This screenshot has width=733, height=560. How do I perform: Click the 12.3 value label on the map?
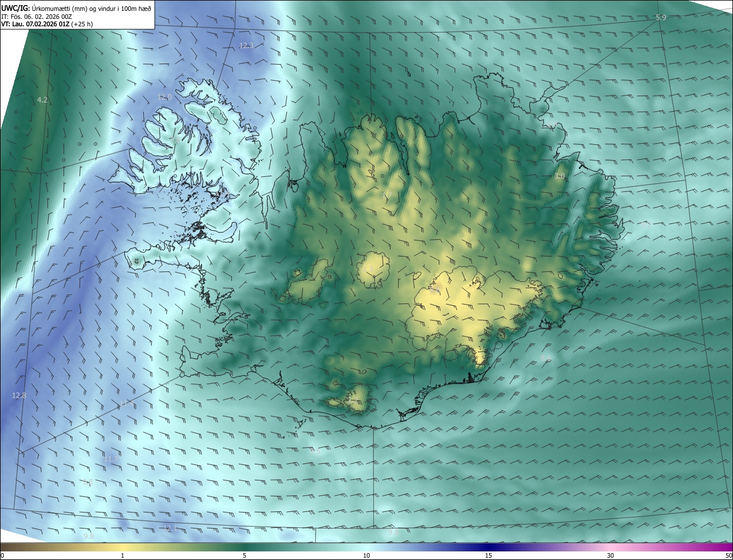[246, 45]
